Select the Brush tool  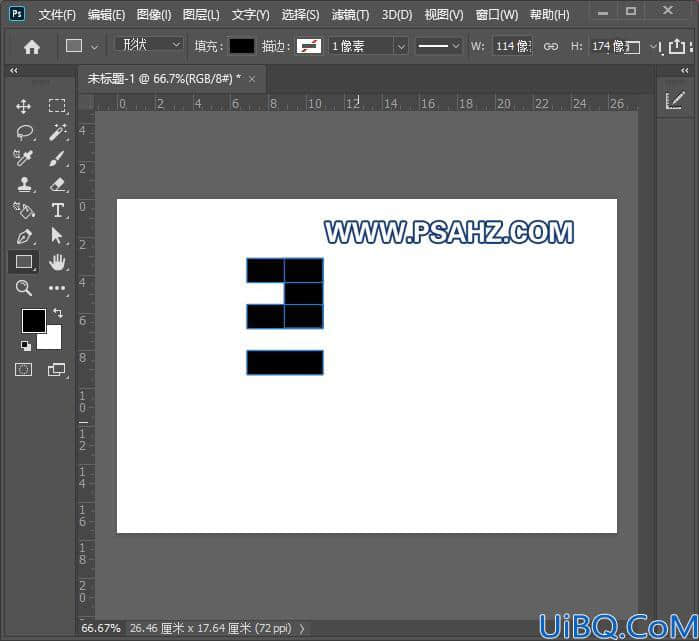click(x=58, y=158)
